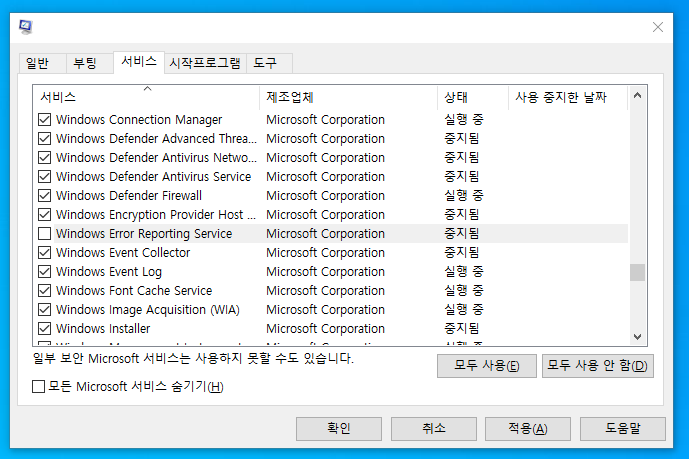689x459 pixels.
Task: Uncheck Windows Event Collector checkbox
Action: (x=44, y=253)
